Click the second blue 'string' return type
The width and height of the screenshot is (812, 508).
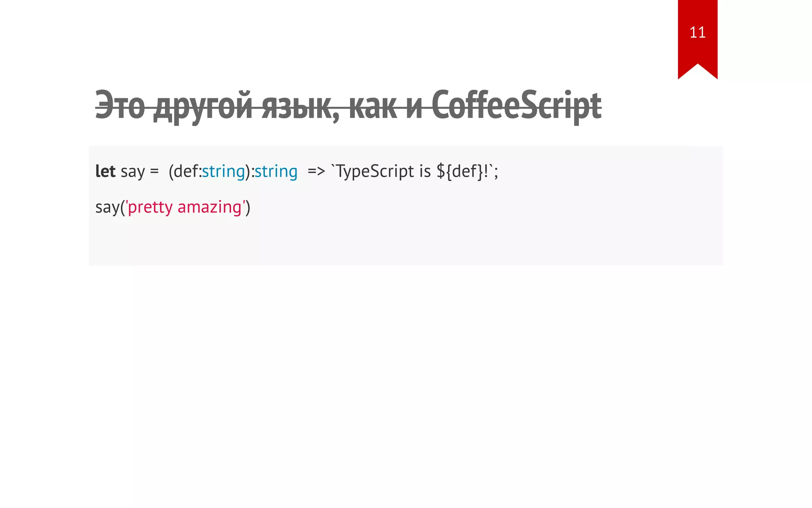tap(276, 171)
